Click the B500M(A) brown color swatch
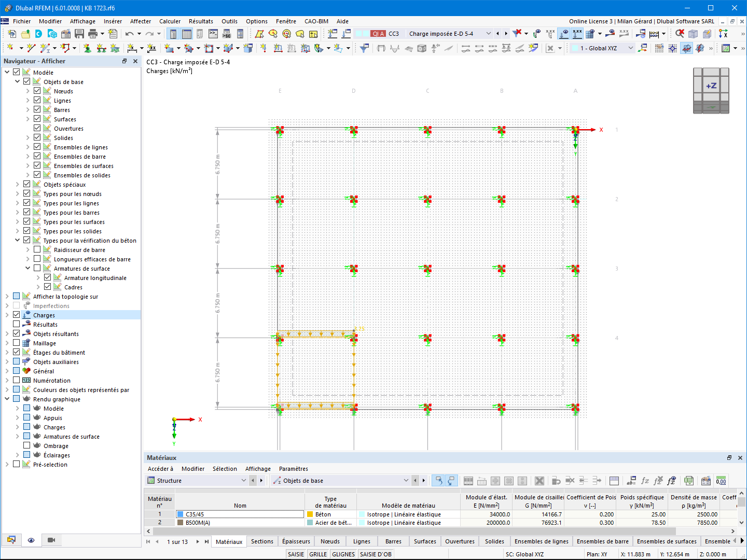 (x=181, y=523)
